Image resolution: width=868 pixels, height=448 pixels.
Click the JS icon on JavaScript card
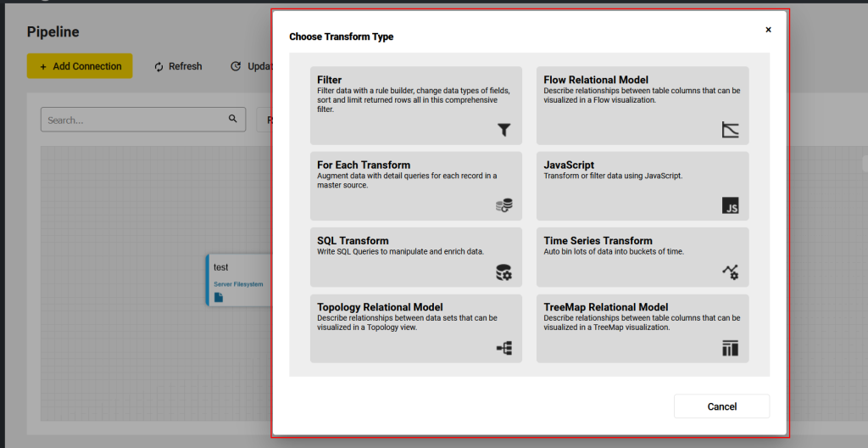[x=730, y=205]
